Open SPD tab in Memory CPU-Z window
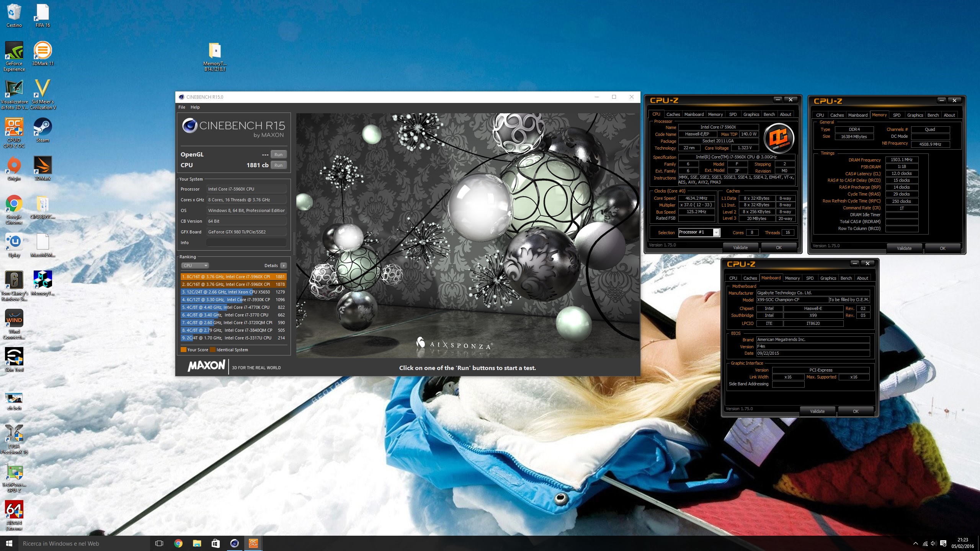 pos(897,115)
